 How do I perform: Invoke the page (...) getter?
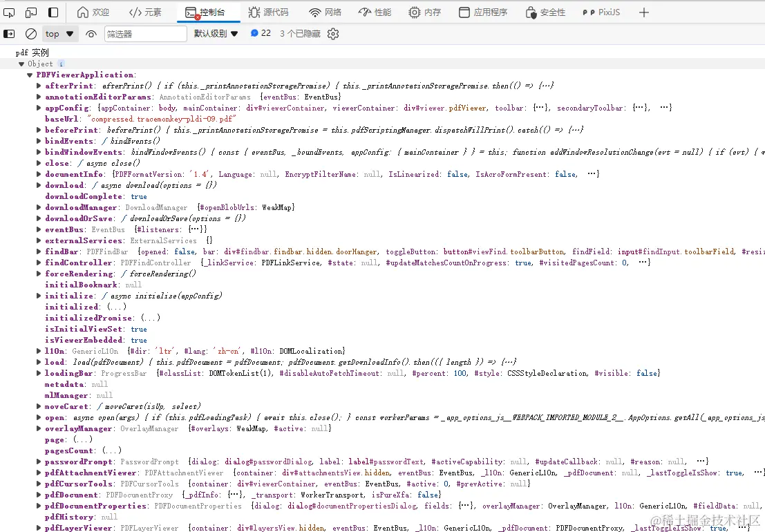[83, 440]
